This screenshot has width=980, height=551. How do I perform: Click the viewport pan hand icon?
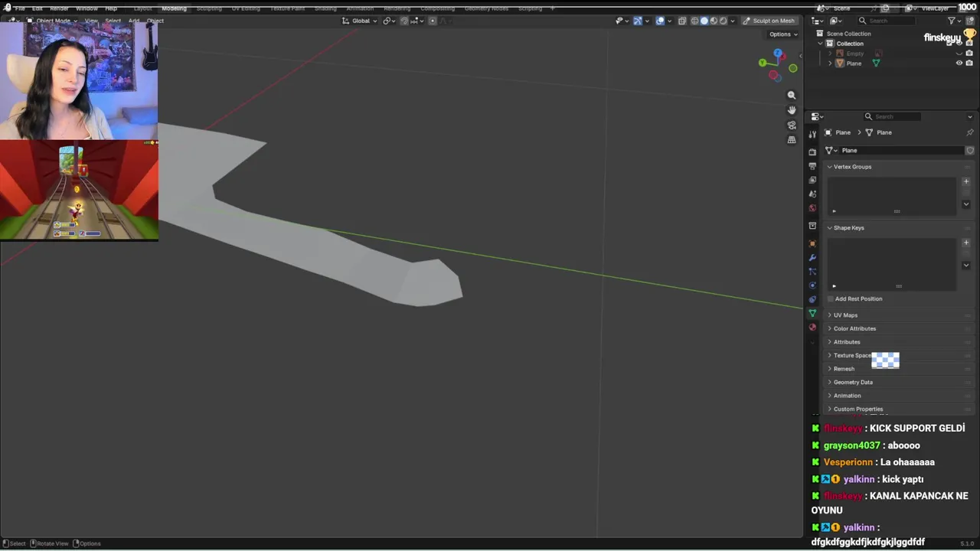tap(792, 109)
